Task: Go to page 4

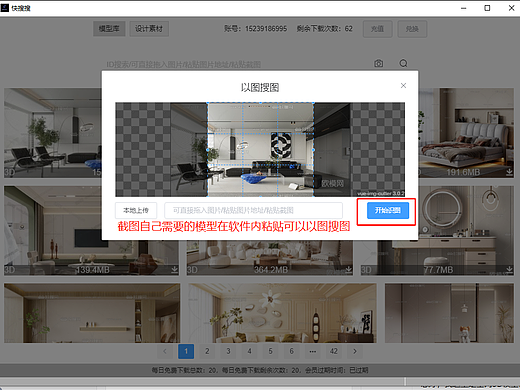Action: coord(249,351)
